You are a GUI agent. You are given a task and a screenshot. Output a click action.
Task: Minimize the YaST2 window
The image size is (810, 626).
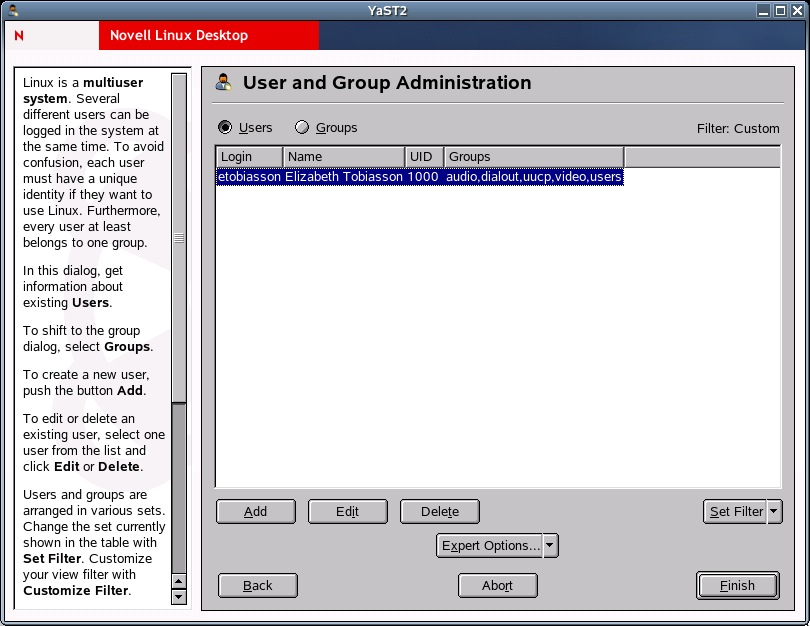tap(764, 10)
